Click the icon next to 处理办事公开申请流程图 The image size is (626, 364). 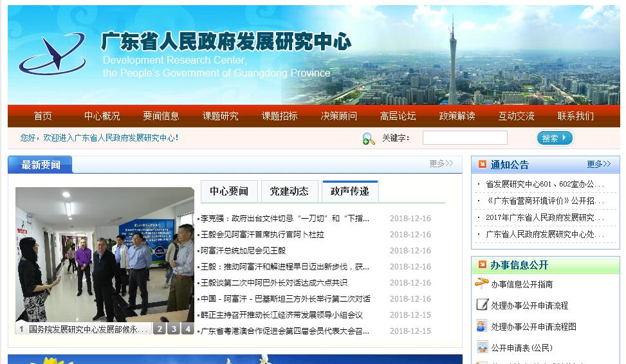click(x=482, y=326)
